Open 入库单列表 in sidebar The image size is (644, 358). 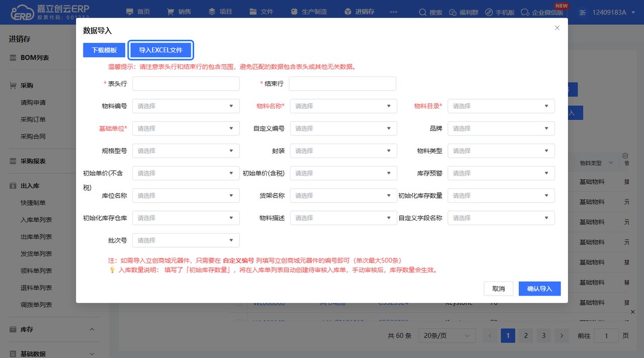pyautogui.click(x=36, y=220)
